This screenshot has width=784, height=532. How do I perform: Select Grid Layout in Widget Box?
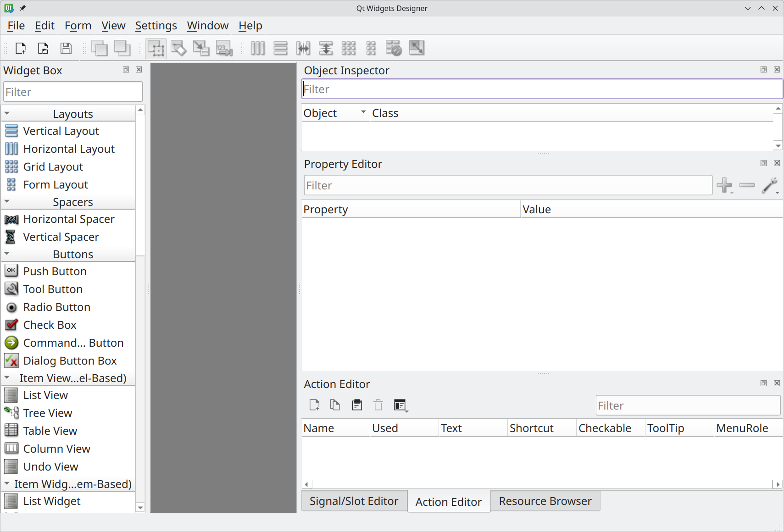pyautogui.click(x=68, y=167)
